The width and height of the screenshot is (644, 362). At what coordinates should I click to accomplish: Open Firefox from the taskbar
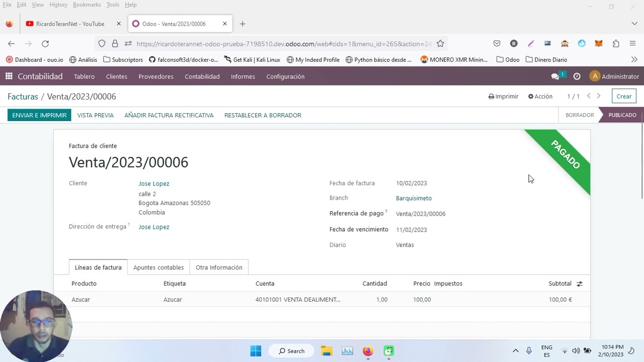[368, 351]
